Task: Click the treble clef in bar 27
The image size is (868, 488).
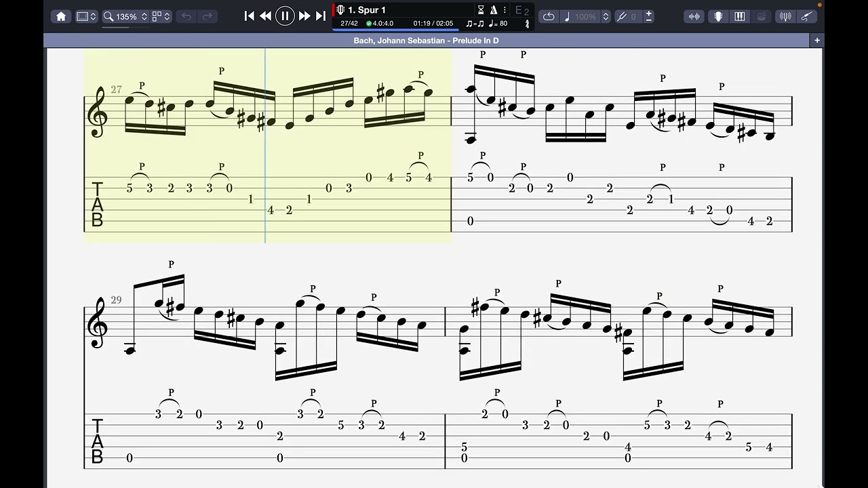Action: (x=98, y=113)
